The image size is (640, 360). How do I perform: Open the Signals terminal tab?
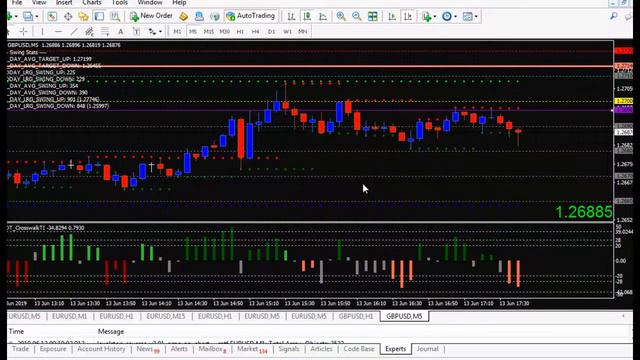tap(289, 349)
